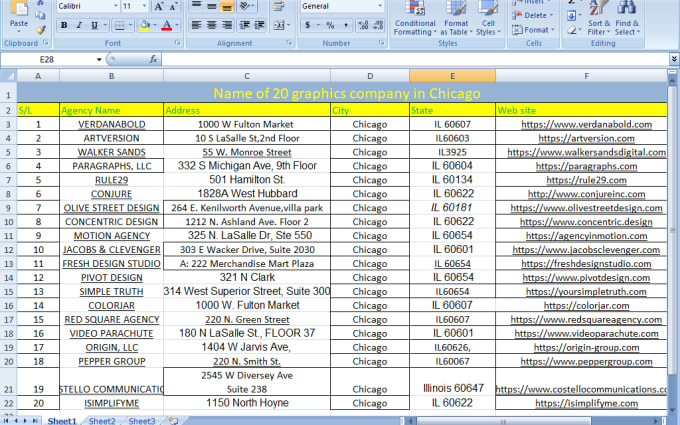
Task: Switch to the Sheet1 tab
Action: coord(62,421)
